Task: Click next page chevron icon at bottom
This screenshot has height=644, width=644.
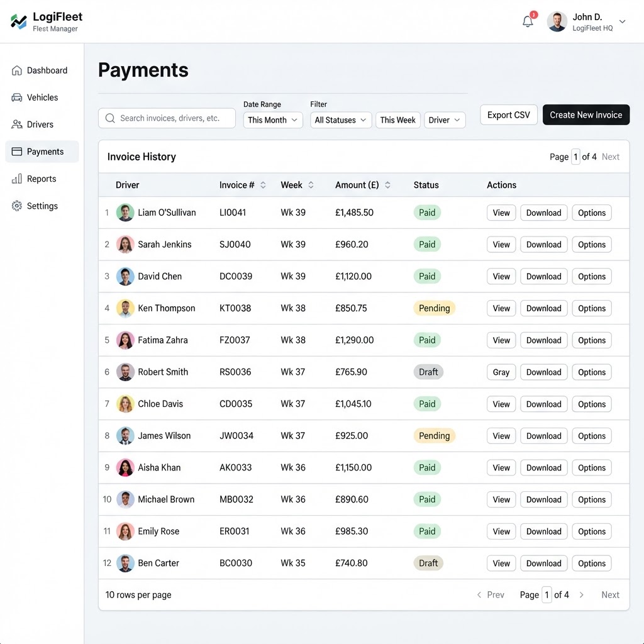Action: click(581, 595)
